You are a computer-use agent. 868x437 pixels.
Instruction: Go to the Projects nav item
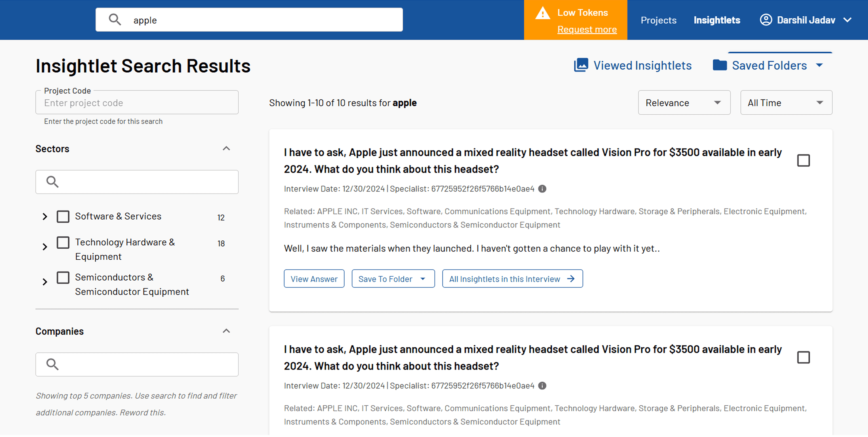pyautogui.click(x=658, y=20)
